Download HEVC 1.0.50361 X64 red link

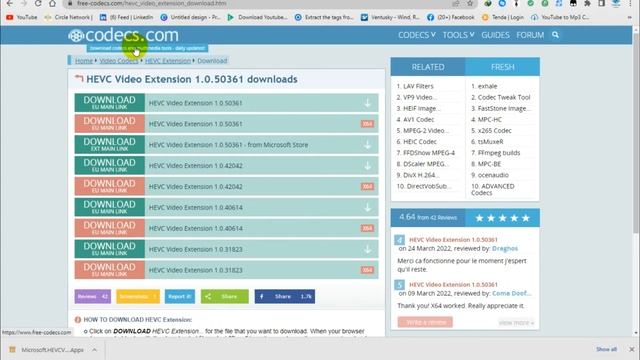click(x=109, y=124)
